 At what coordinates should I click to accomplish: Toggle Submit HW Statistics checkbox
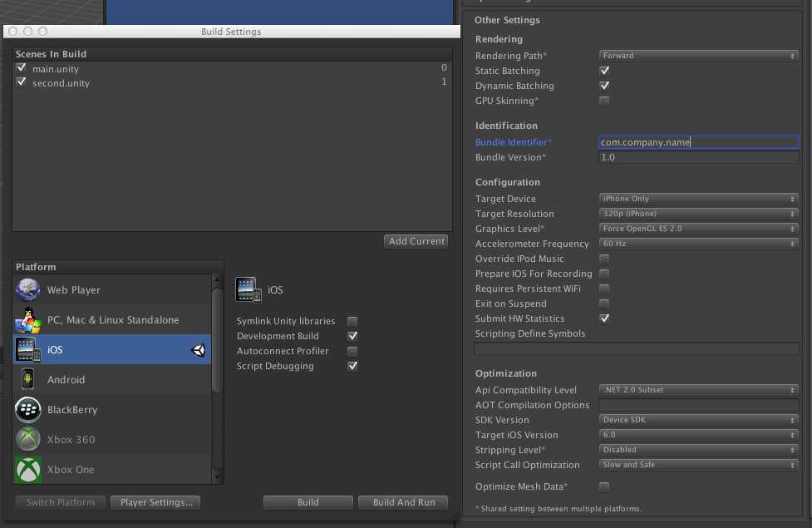click(x=604, y=318)
